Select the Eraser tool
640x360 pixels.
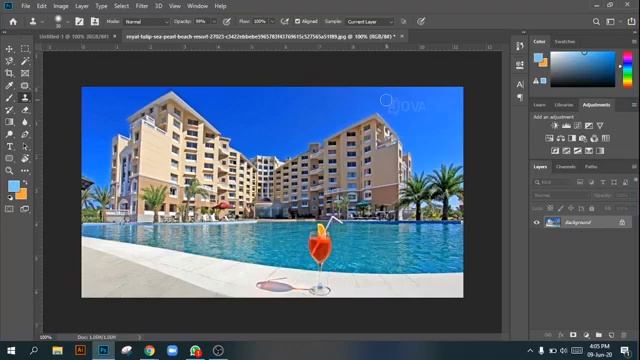point(25,110)
